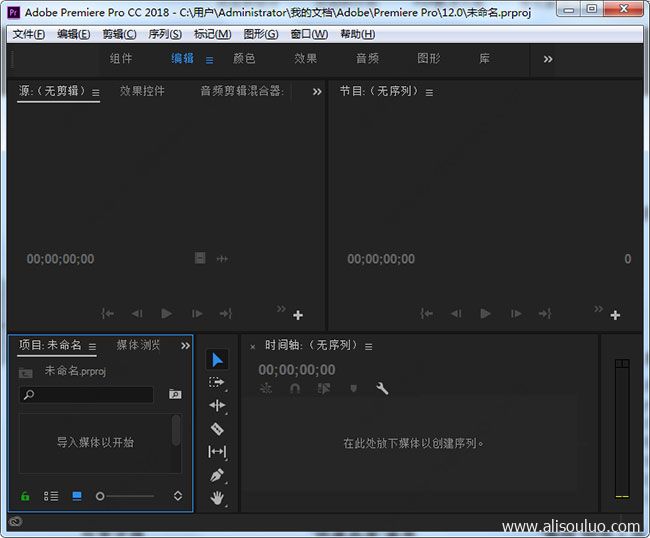Select the Selection arrow tool
Viewport: 650px width, 538px height.
[217, 360]
